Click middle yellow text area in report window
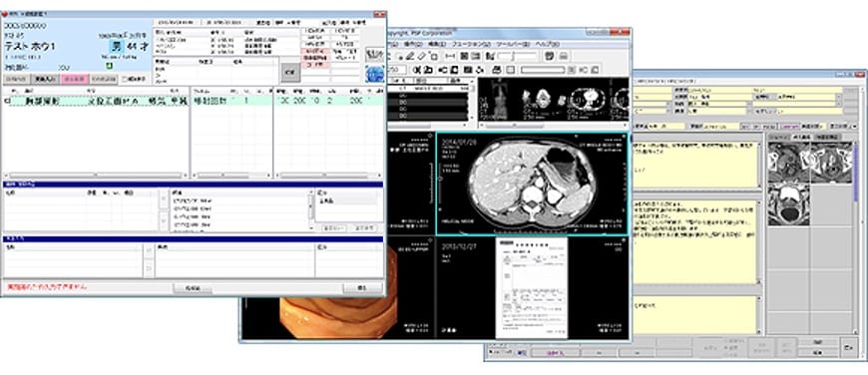This screenshot has height=375, width=868. point(695,241)
